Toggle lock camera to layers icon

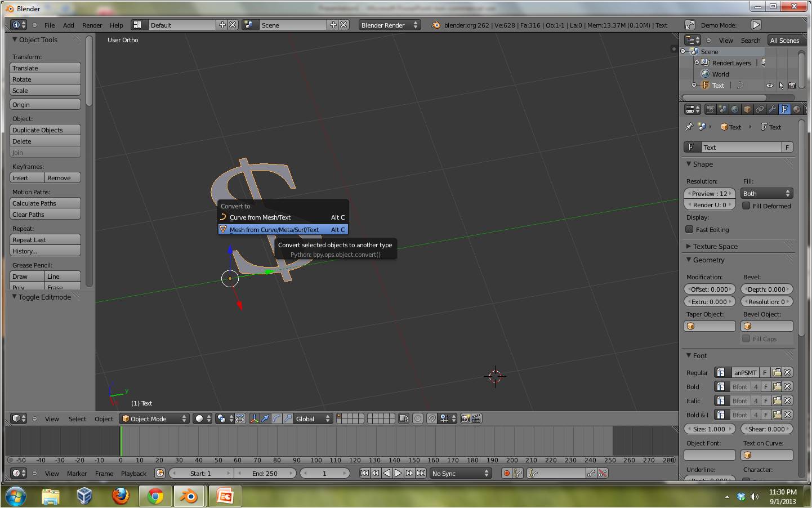(403, 418)
